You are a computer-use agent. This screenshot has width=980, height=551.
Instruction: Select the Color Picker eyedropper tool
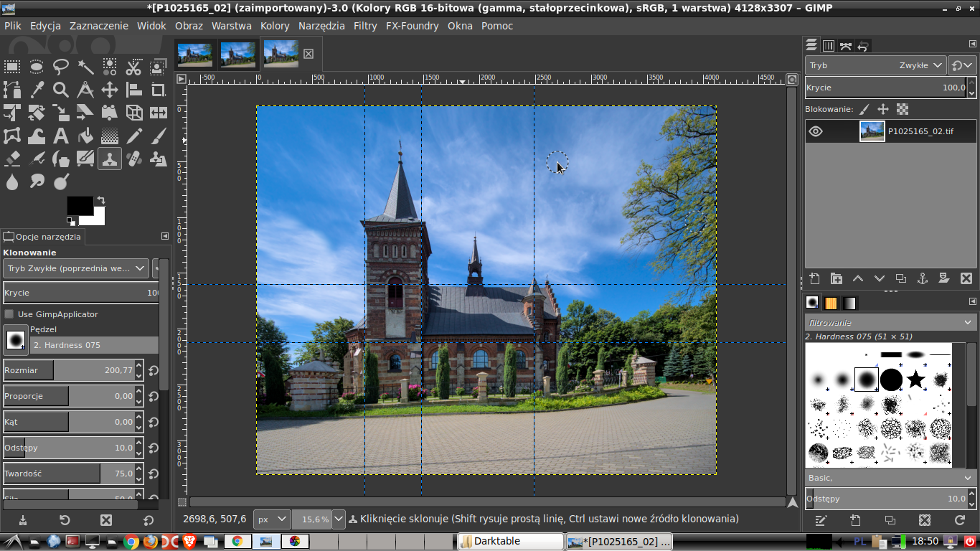tap(37, 90)
